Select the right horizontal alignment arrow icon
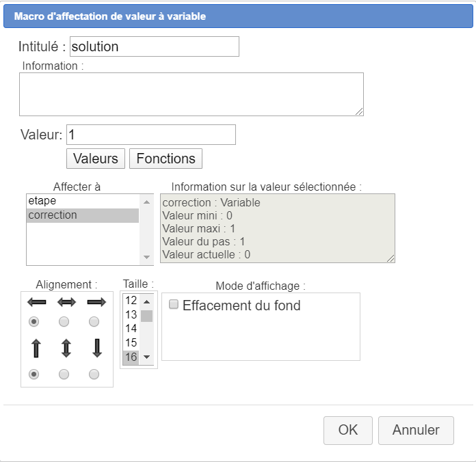 click(96, 302)
